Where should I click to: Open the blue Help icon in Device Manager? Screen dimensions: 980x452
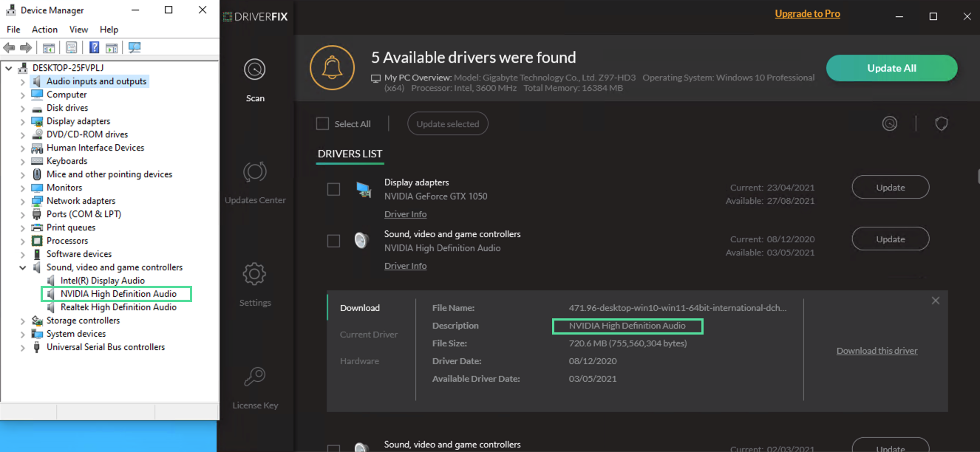point(95,48)
